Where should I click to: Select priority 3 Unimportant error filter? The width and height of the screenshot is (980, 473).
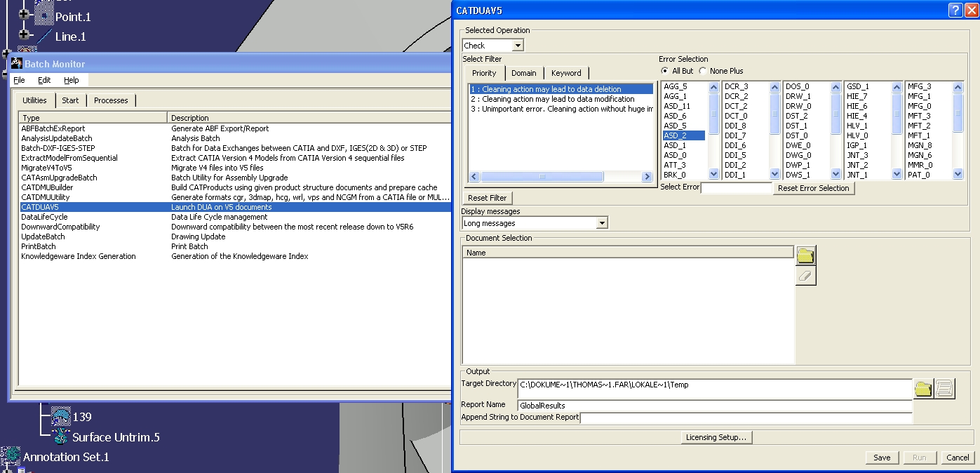pyautogui.click(x=561, y=109)
